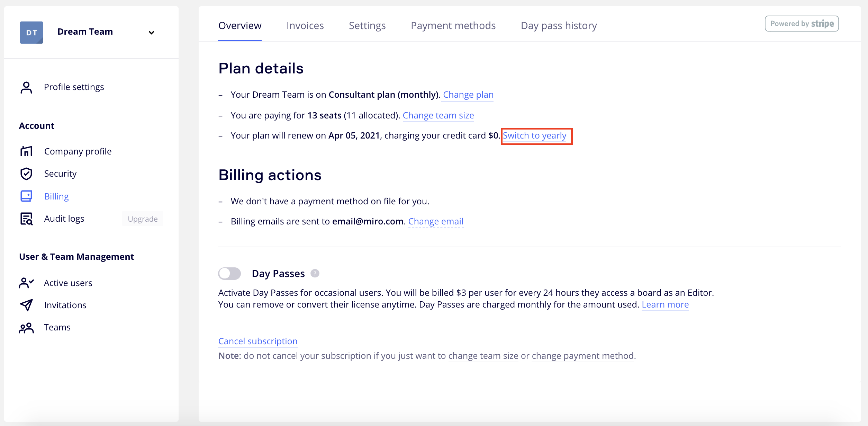
Task: Select Switch to yearly button
Action: (x=535, y=135)
